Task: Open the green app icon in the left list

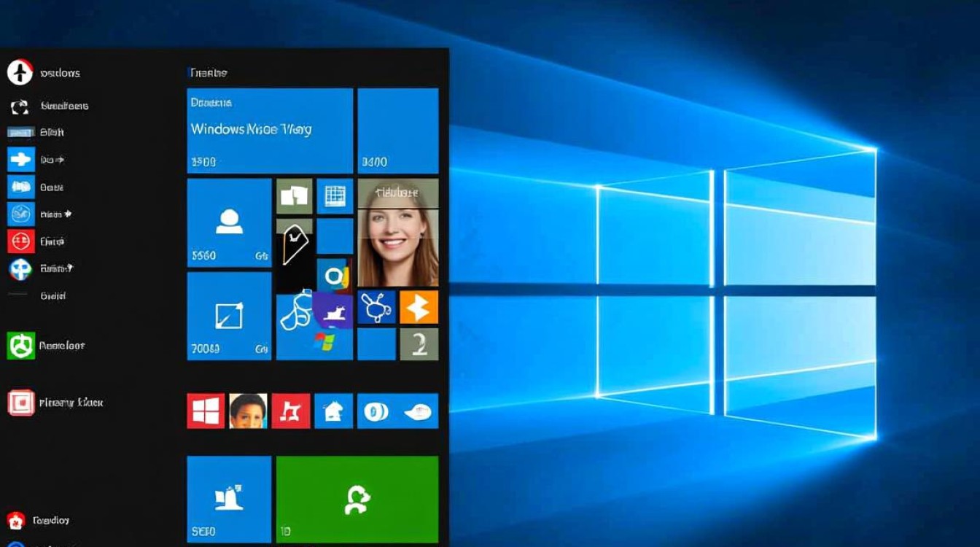Action: click(x=20, y=346)
